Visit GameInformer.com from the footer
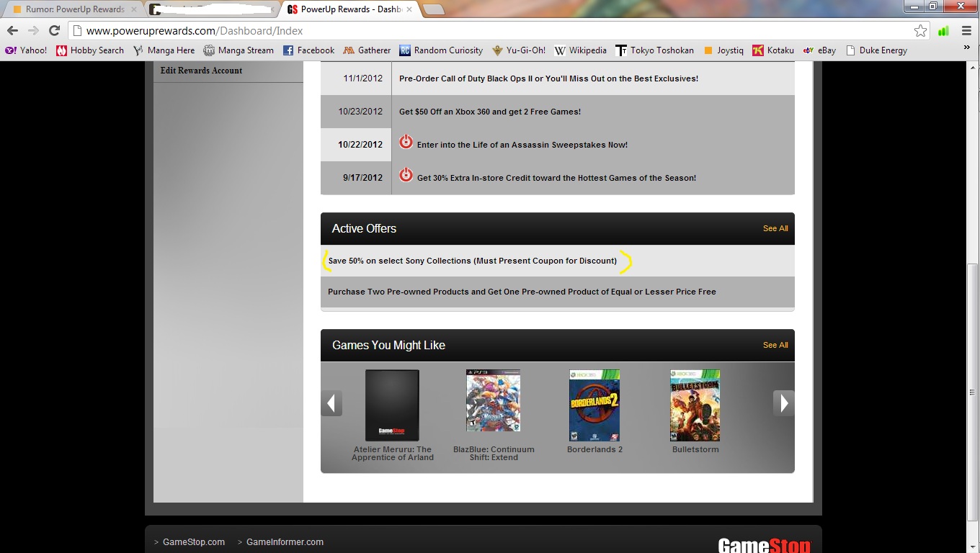The width and height of the screenshot is (980, 553). tap(285, 542)
